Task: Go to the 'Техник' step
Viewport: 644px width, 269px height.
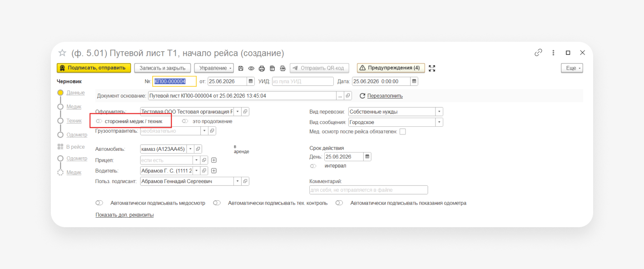Action: click(74, 121)
